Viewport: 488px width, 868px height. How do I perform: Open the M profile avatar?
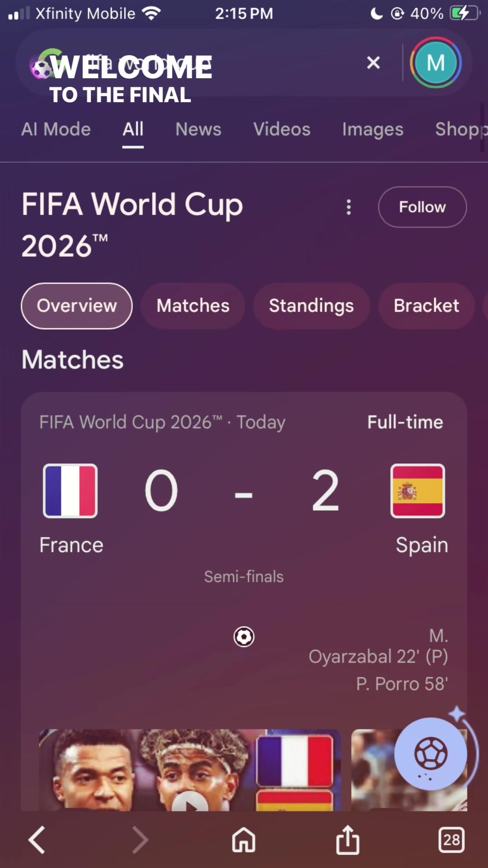[436, 62]
